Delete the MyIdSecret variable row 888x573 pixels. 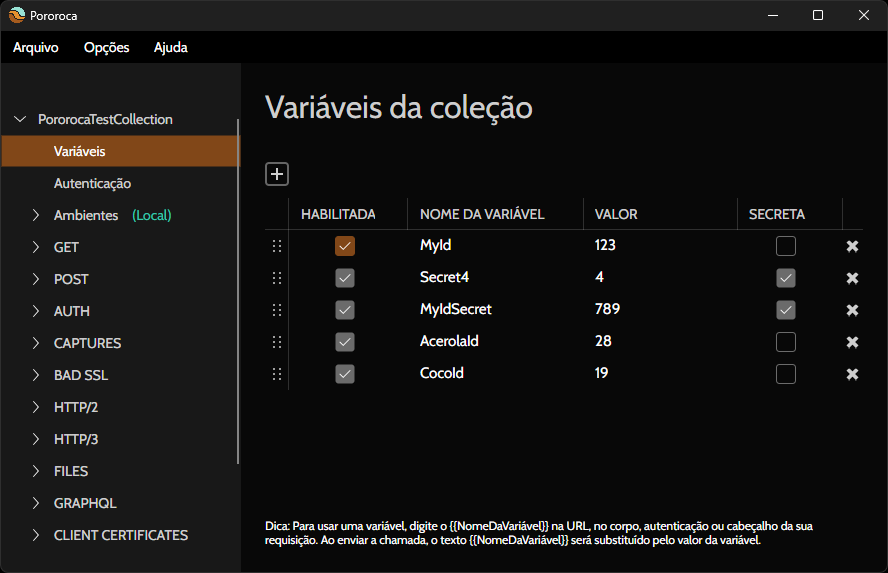tap(852, 310)
